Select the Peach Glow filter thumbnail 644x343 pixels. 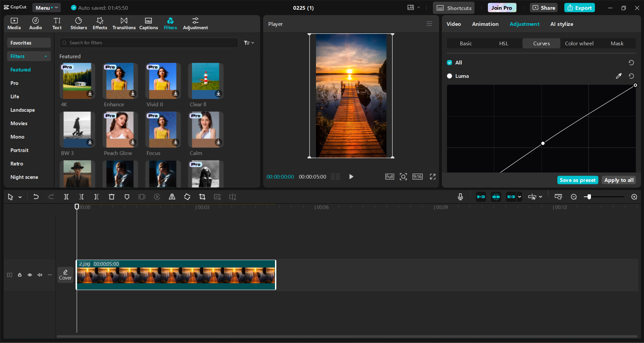point(120,130)
